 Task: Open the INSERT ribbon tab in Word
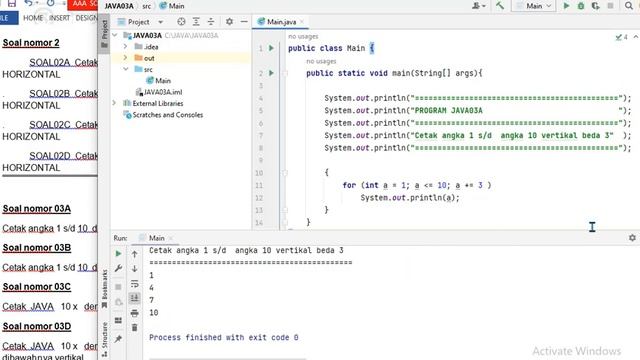60,18
